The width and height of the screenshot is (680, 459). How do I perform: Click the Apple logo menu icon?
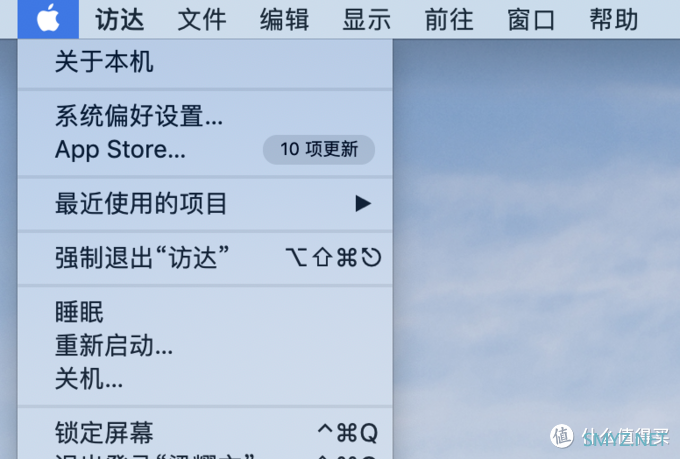coord(48,19)
